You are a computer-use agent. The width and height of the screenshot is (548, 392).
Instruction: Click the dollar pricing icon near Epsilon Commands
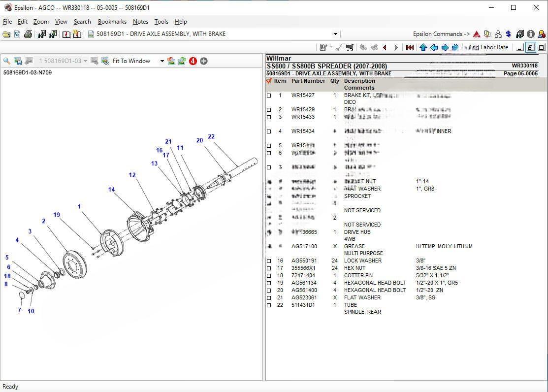coord(508,33)
